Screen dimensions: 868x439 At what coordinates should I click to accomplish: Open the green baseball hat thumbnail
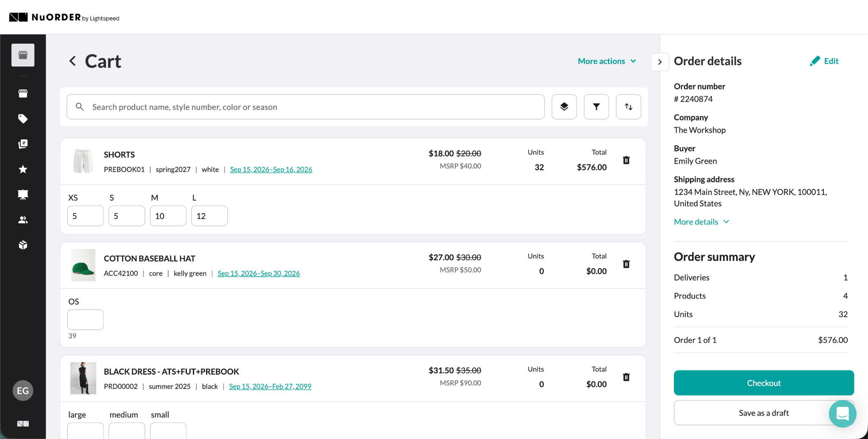click(x=83, y=265)
